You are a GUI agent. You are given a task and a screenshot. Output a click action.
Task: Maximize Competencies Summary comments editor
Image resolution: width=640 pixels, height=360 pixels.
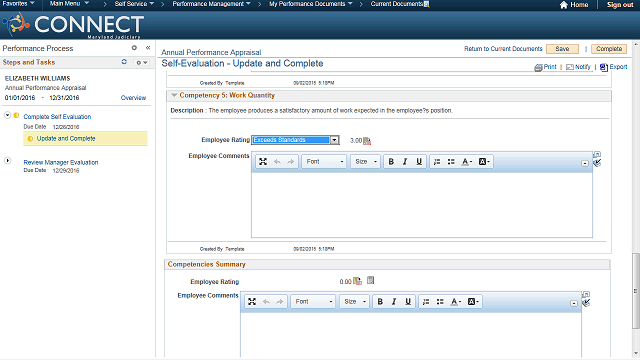click(252, 302)
